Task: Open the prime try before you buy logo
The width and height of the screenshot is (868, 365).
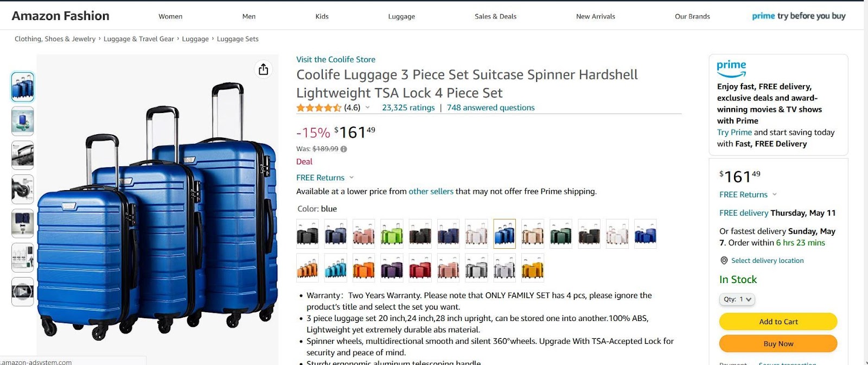Action: pos(798,16)
